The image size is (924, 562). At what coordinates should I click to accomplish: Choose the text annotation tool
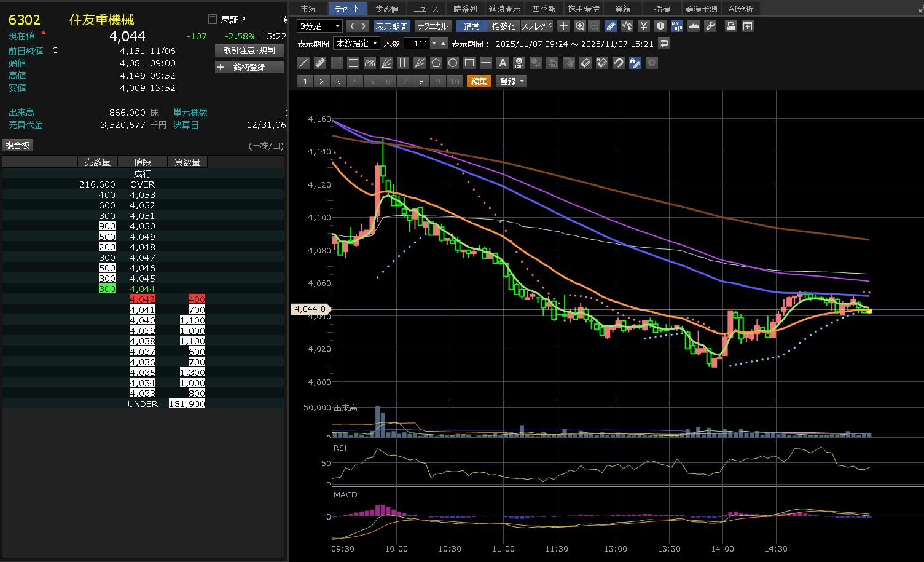tap(503, 63)
